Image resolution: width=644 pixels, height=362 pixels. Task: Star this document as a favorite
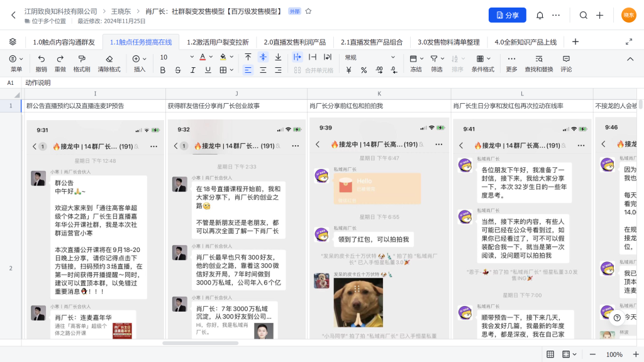point(308,11)
